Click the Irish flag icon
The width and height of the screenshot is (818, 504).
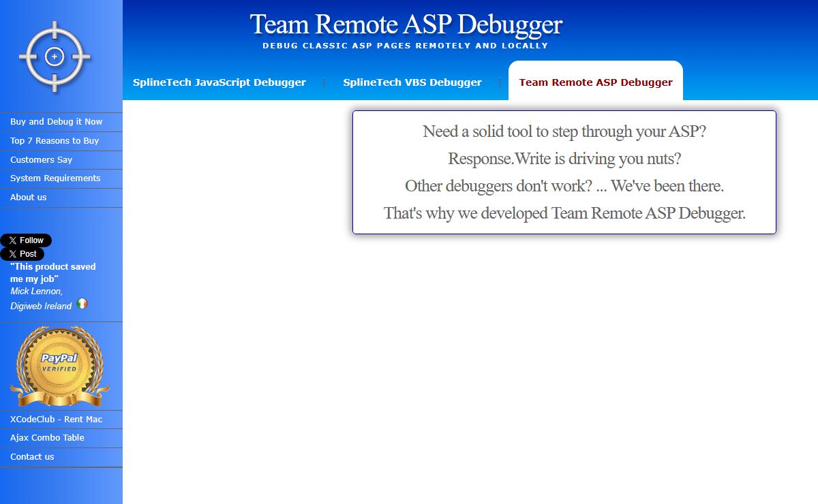[x=82, y=304]
